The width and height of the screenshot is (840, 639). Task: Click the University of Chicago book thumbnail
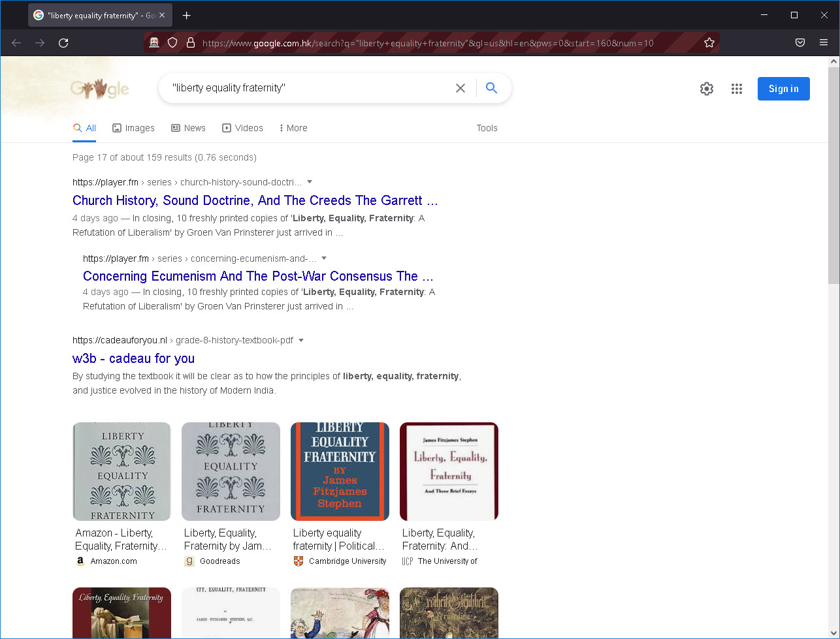pyautogui.click(x=449, y=471)
